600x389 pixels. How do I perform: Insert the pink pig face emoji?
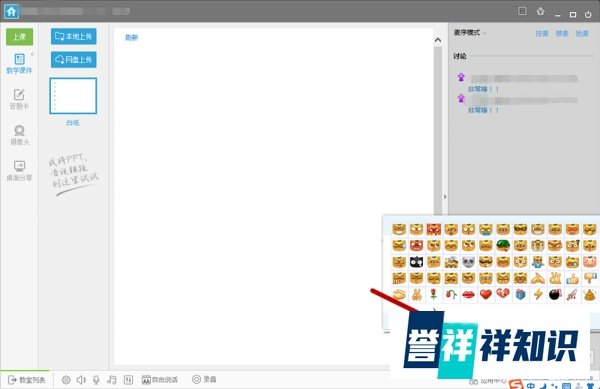point(590,262)
